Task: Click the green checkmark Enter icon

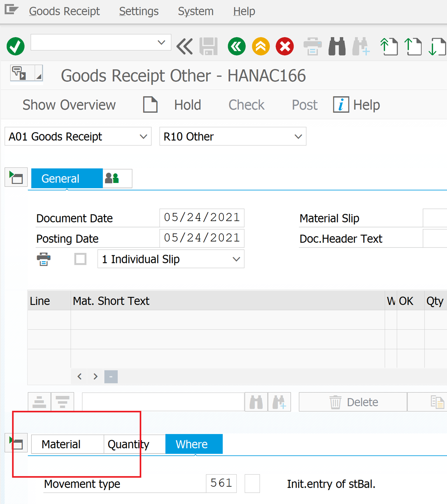Action: point(15,46)
